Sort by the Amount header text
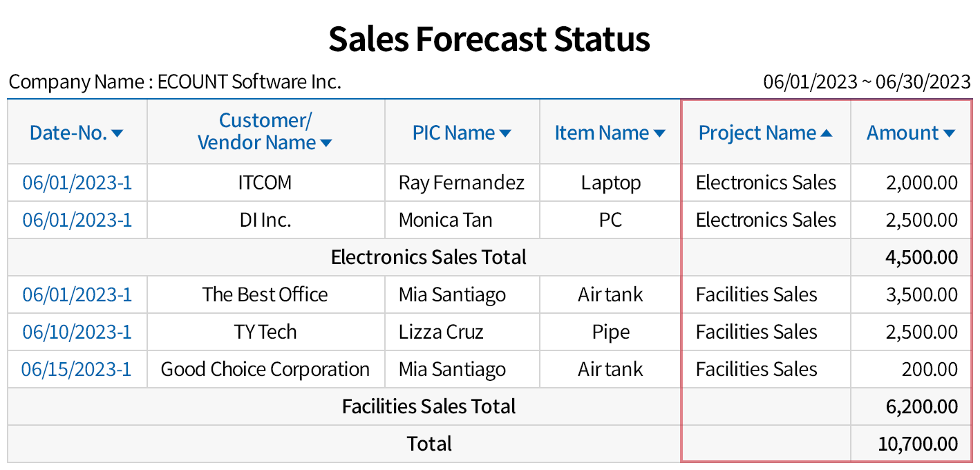This screenshot has width=980, height=470. tap(903, 133)
